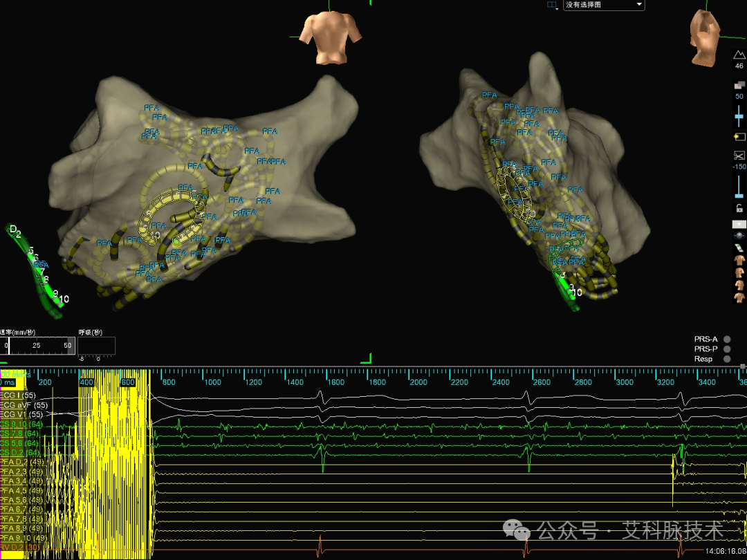Viewport: 747px width, 560px height.
Task: Toggle the unlocked padlock icon
Action: tap(739, 208)
